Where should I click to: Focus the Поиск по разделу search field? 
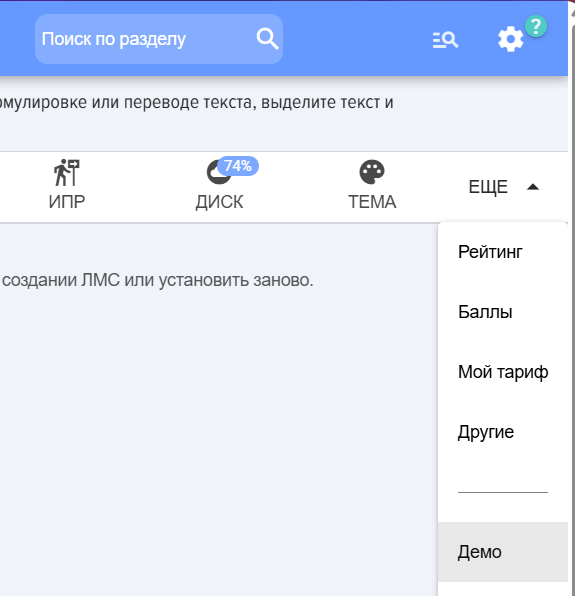pos(159,39)
